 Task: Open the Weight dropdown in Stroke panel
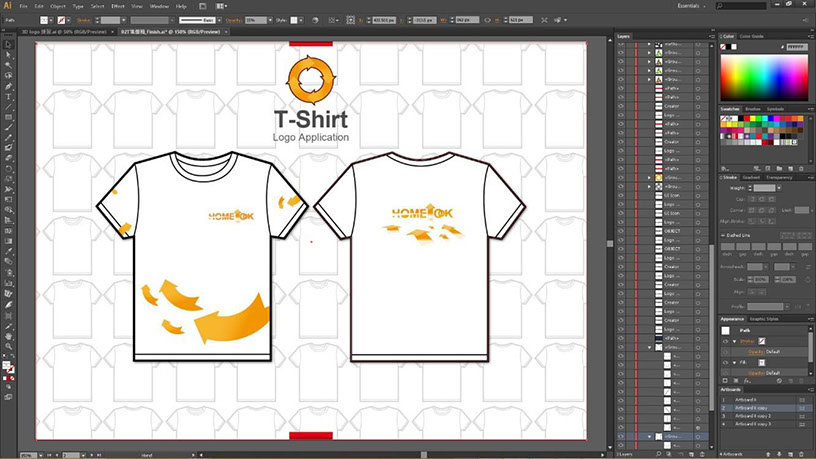[x=777, y=187]
